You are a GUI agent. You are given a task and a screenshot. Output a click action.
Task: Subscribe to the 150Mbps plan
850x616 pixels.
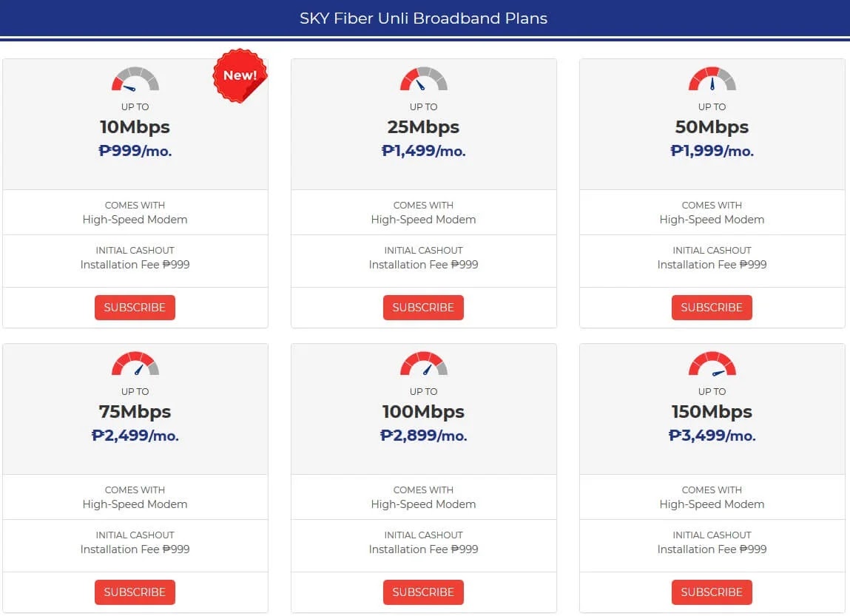click(x=712, y=592)
